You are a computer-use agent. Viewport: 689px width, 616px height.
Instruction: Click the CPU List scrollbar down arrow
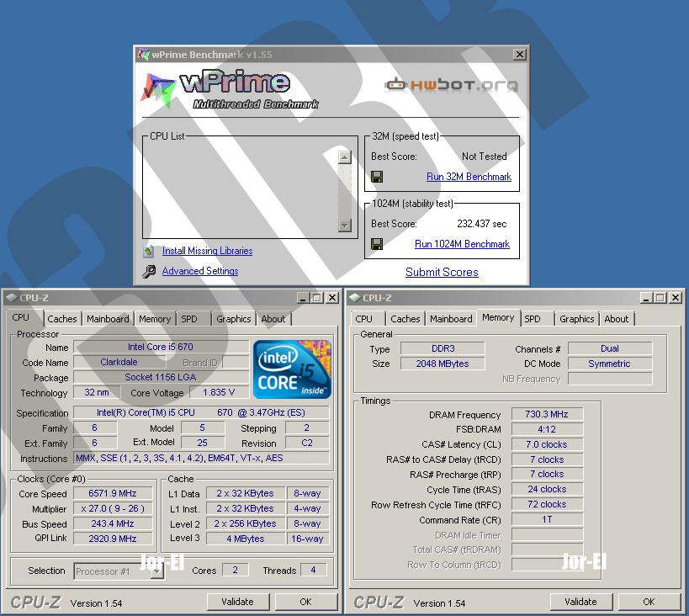(x=345, y=226)
